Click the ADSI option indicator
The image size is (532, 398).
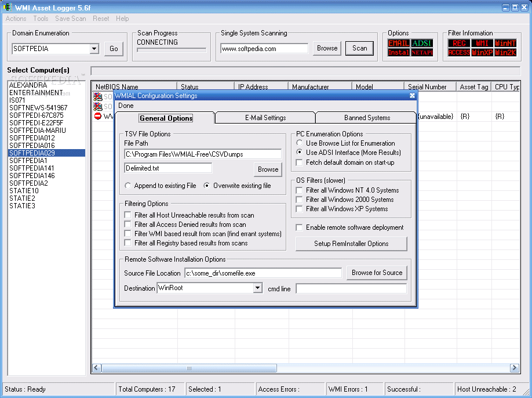[x=422, y=43]
